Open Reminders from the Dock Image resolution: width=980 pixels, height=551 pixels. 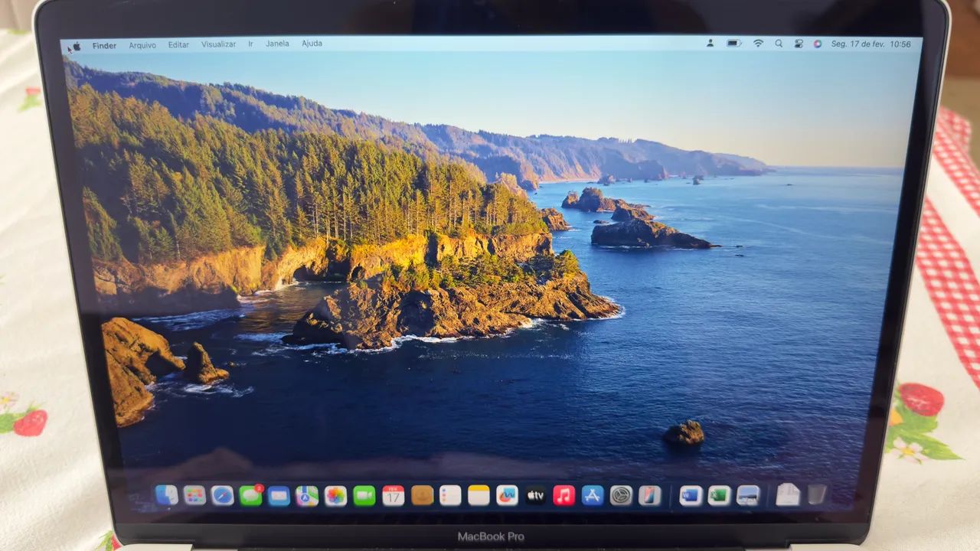pos(450,495)
